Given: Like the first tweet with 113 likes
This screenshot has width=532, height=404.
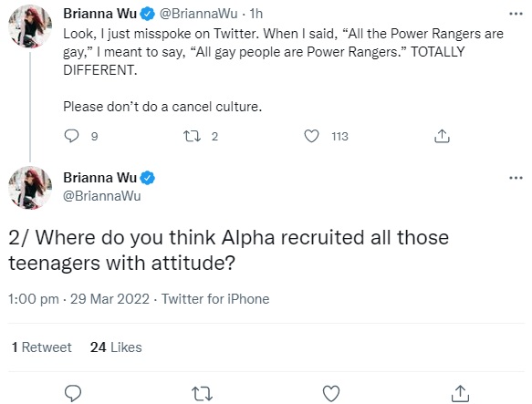Looking at the screenshot, I should (311, 136).
